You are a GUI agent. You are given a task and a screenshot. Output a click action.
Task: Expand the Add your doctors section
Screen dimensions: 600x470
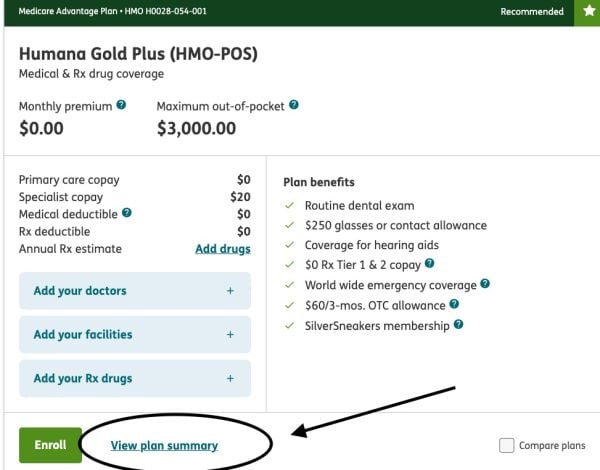[135, 291]
